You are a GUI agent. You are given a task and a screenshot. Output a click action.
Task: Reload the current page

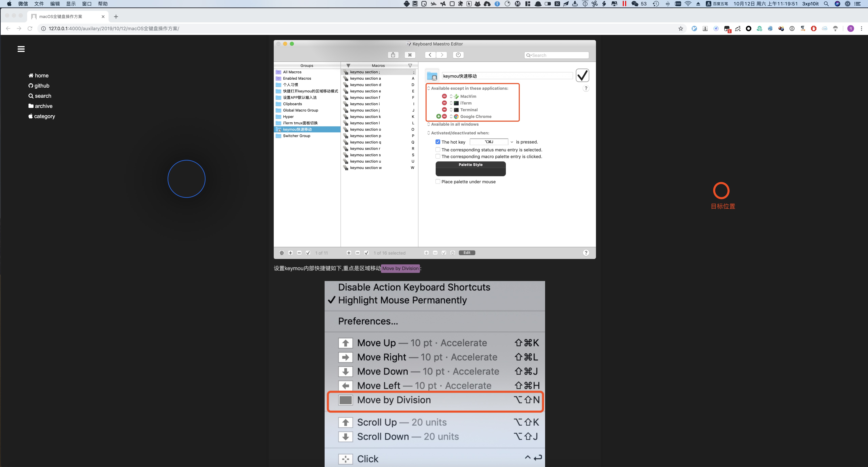[30, 29]
